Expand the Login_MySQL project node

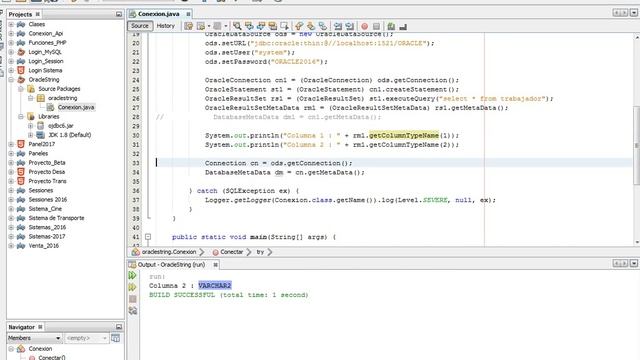(x=11, y=52)
